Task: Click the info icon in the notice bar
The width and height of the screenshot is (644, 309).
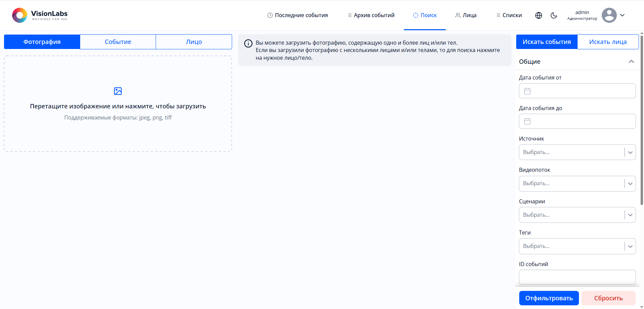Action: tap(248, 43)
